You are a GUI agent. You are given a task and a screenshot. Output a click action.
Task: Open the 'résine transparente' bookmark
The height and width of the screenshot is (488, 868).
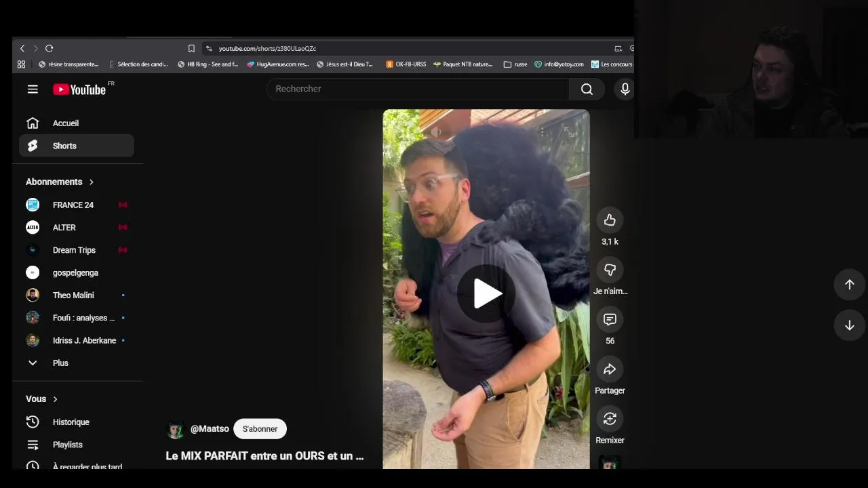[68, 64]
